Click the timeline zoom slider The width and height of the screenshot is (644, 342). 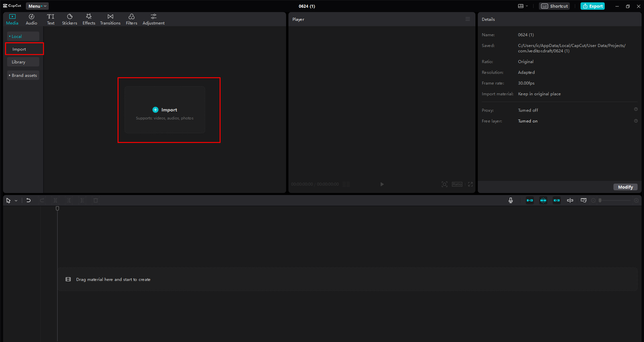(x=615, y=200)
